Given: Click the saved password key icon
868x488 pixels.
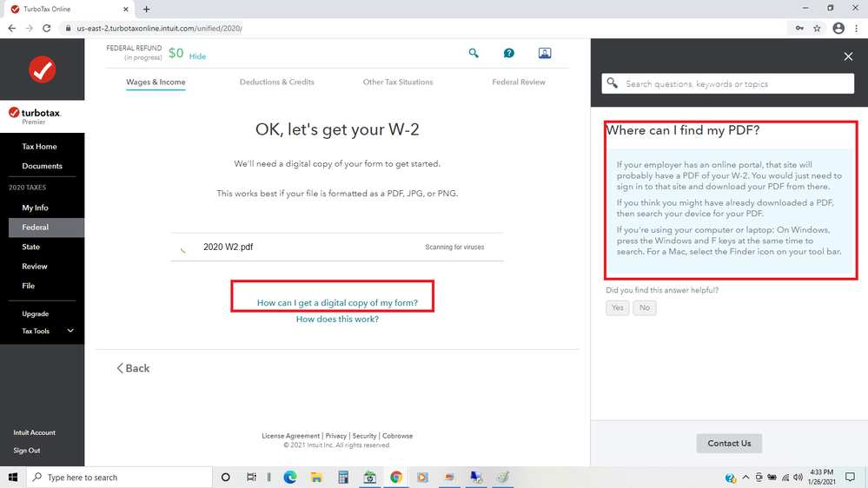Looking at the screenshot, I should pos(799,28).
